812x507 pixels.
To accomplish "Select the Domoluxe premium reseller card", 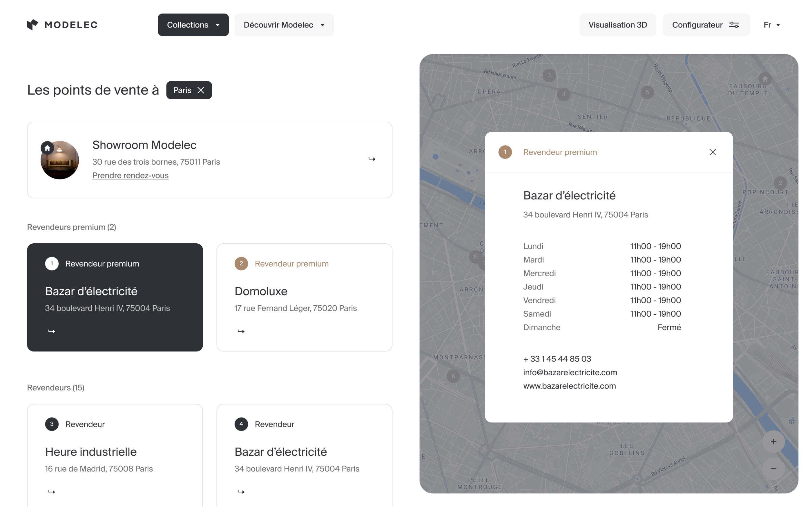I will click(x=304, y=297).
